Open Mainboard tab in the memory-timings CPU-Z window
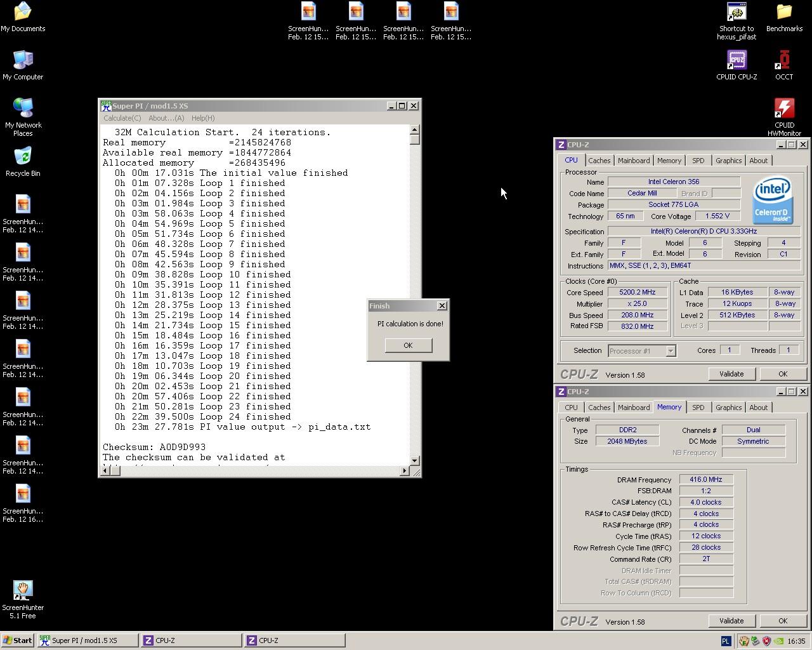The image size is (812, 650). [x=634, y=408]
